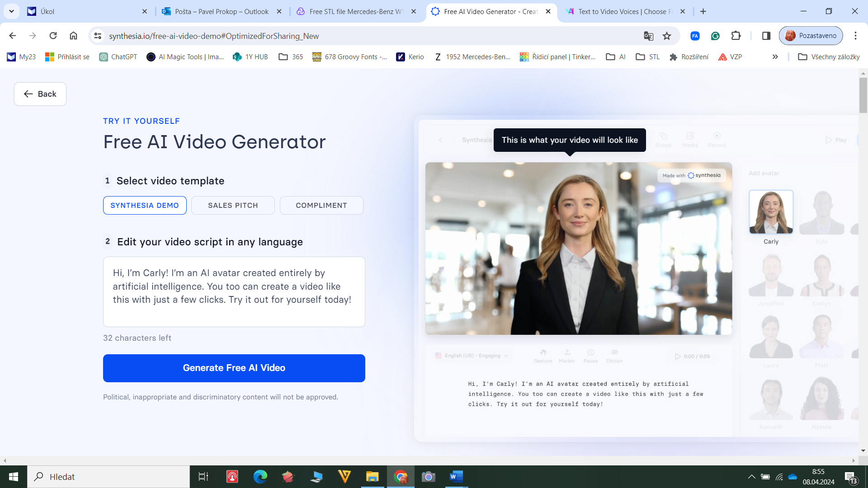Viewport: 868px width, 488px height.
Task: Open the OneDrive tray icon
Action: (793, 477)
